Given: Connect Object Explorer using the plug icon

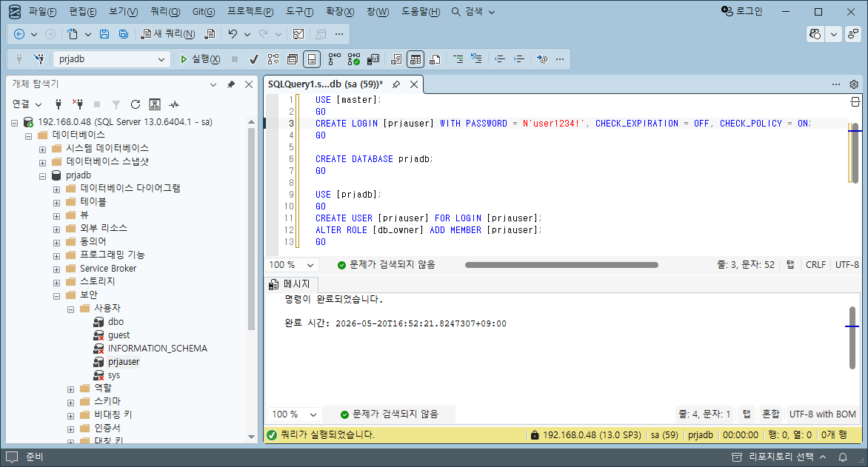Looking at the screenshot, I should (x=58, y=104).
